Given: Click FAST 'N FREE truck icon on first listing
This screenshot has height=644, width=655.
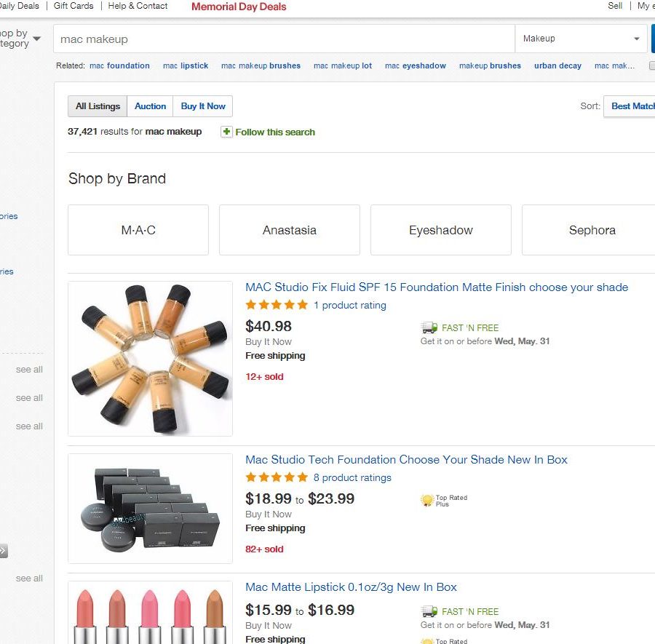Looking at the screenshot, I should [429, 328].
